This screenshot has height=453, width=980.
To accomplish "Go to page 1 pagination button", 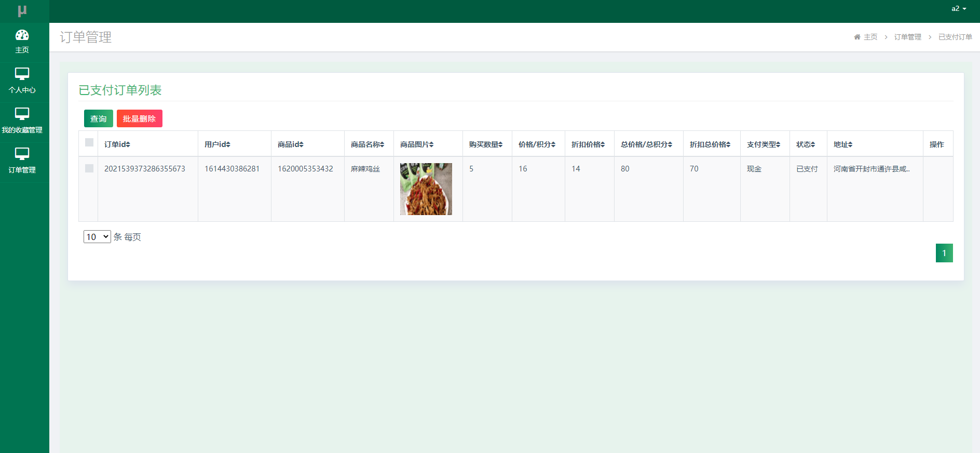I will pos(944,253).
